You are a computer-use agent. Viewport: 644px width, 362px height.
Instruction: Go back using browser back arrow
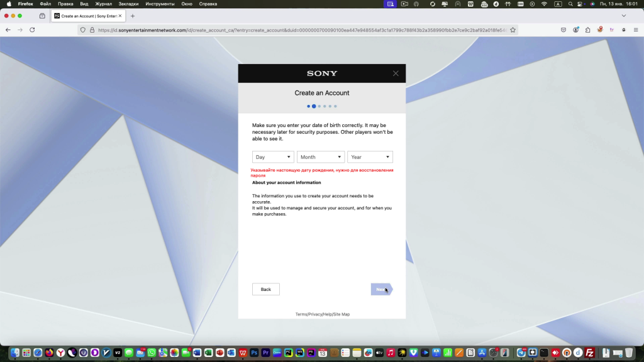[x=8, y=30]
